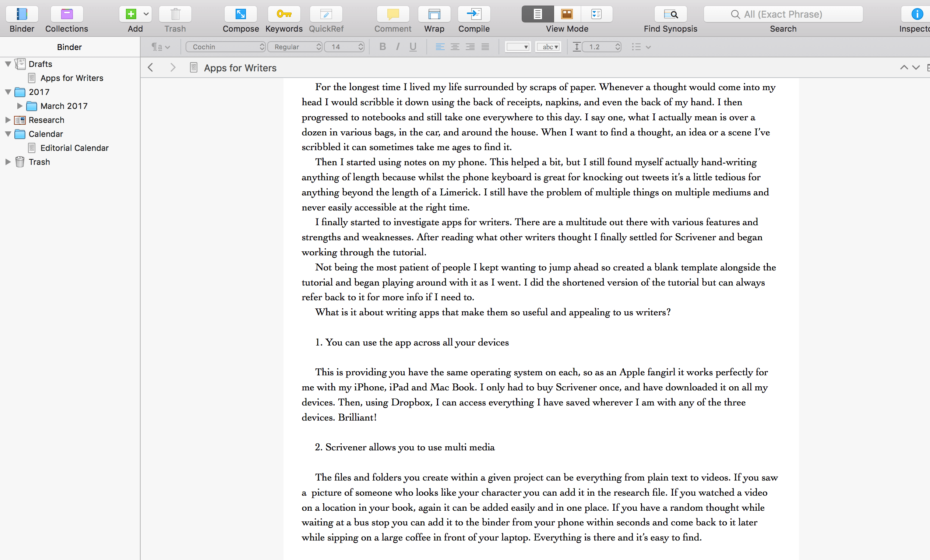The image size is (930, 560).
Task: Click the Compile toolbar icon
Action: (x=474, y=14)
